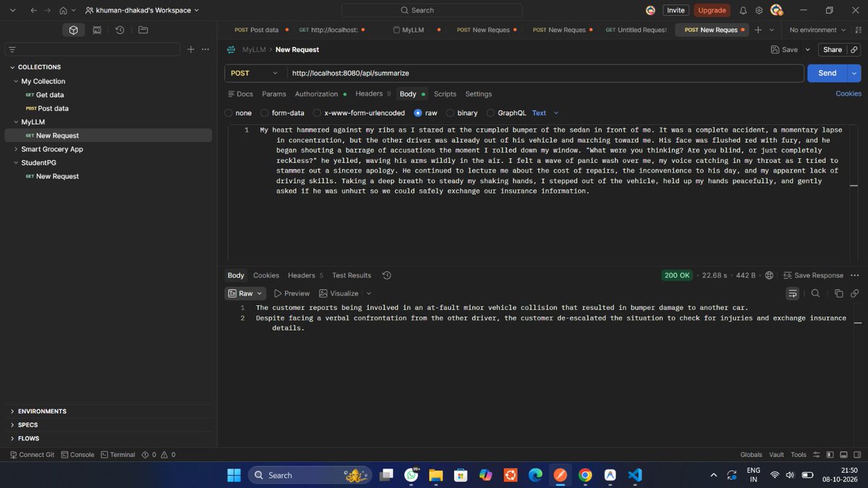This screenshot has width=868, height=488.
Task: Open the Scripts request tab
Action: pyautogui.click(x=445, y=94)
